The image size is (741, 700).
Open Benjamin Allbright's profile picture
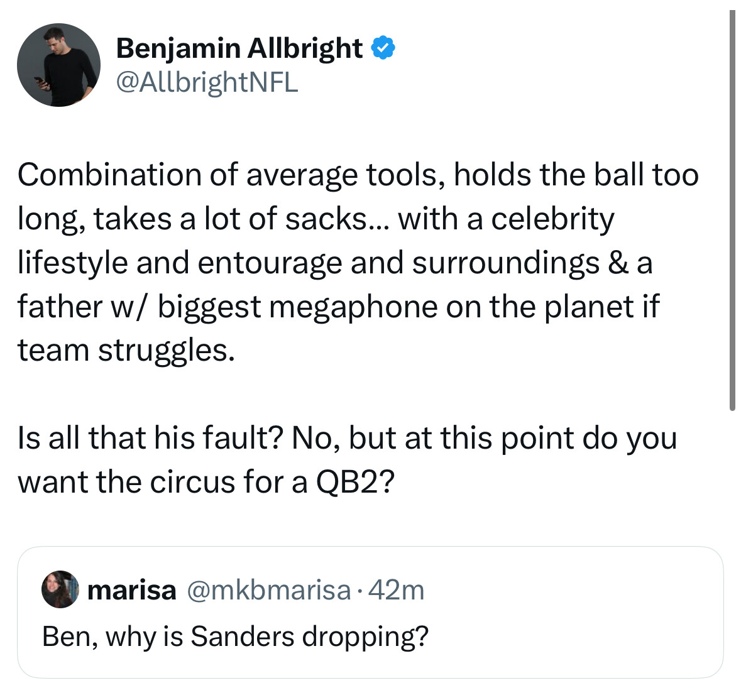58,65
